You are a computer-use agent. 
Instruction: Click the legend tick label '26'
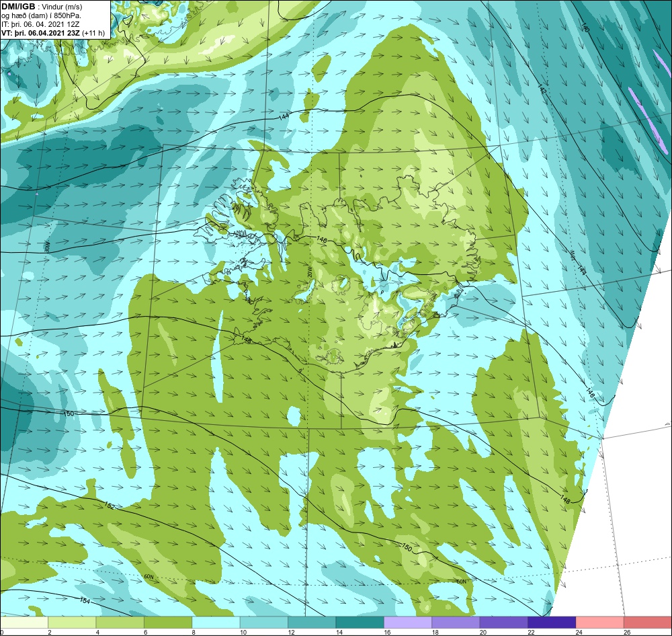(628, 632)
